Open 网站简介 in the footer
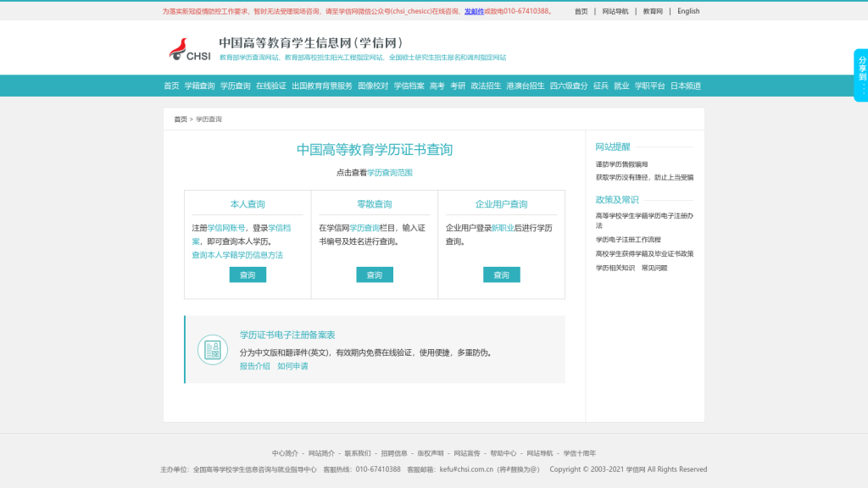 [x=321, y=453]
